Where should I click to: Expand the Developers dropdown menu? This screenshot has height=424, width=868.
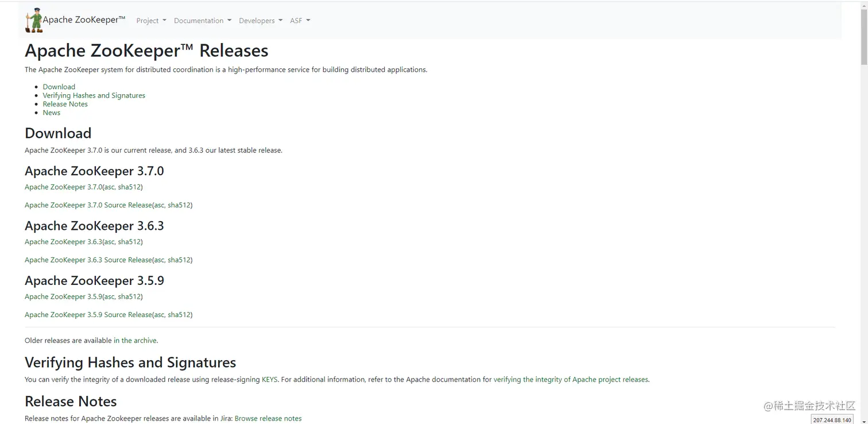coord(261,21)
